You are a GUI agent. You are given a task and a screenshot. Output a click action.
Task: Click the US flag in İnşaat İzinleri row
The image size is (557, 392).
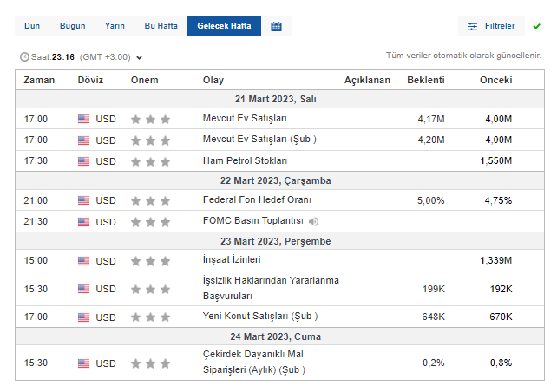(x=83, y=261)
